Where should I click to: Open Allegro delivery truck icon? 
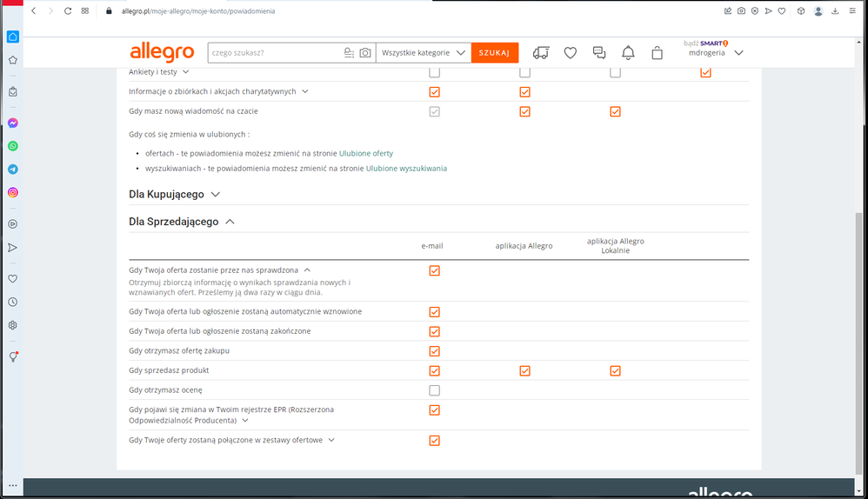(541, 52)
